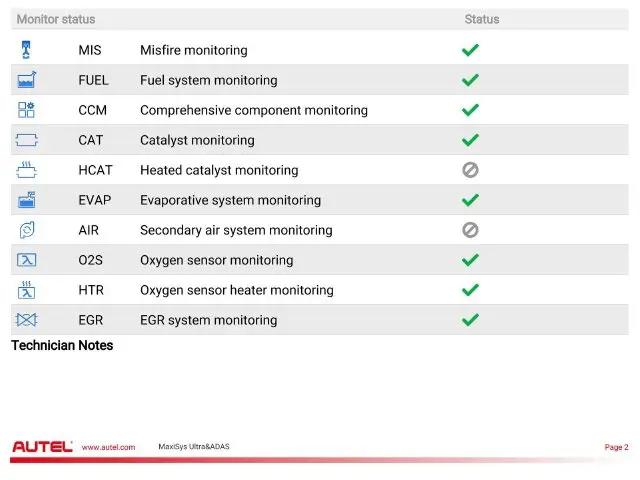Click the Status column header
640x480 pixels.
pos(482,19)
